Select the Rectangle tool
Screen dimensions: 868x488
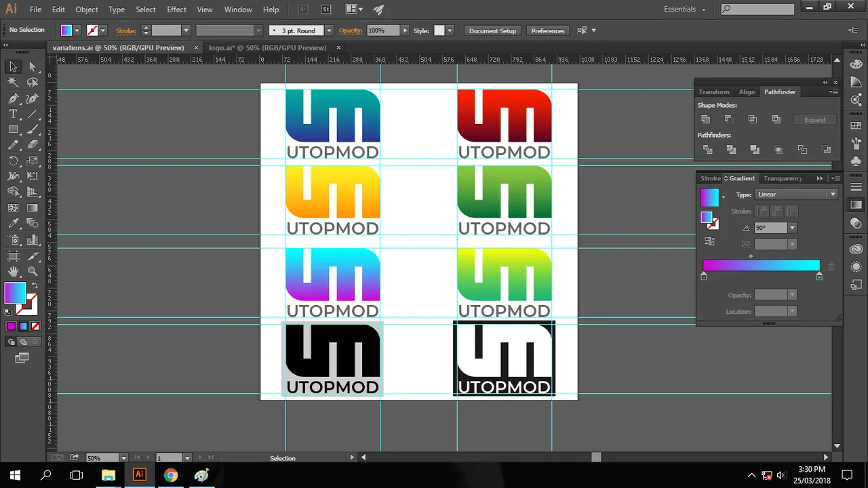[x=13, y=129]
